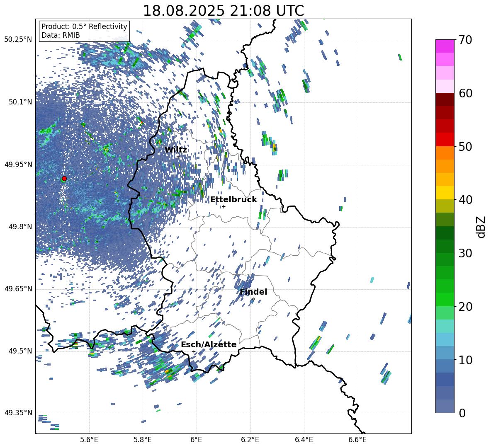Click the Findel city label
Screen dimensions: 491x448
pyautogui.click(x=253, y=292)
